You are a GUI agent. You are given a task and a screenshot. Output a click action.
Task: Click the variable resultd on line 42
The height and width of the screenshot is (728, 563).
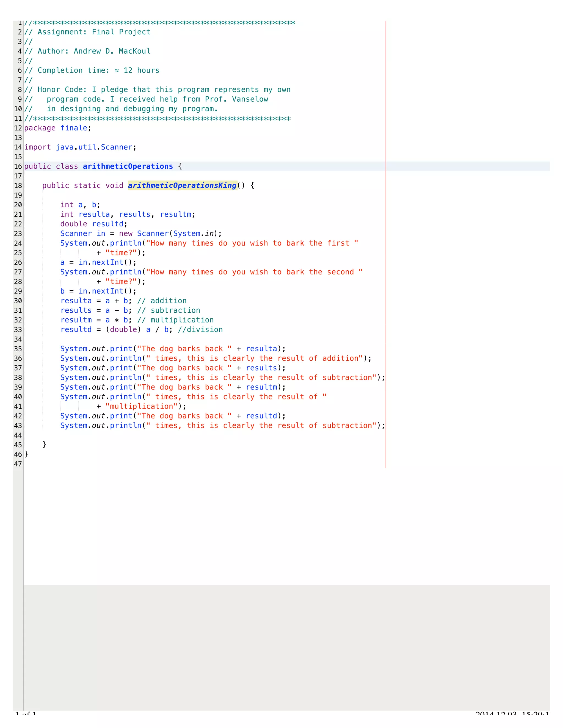(261, 416)
